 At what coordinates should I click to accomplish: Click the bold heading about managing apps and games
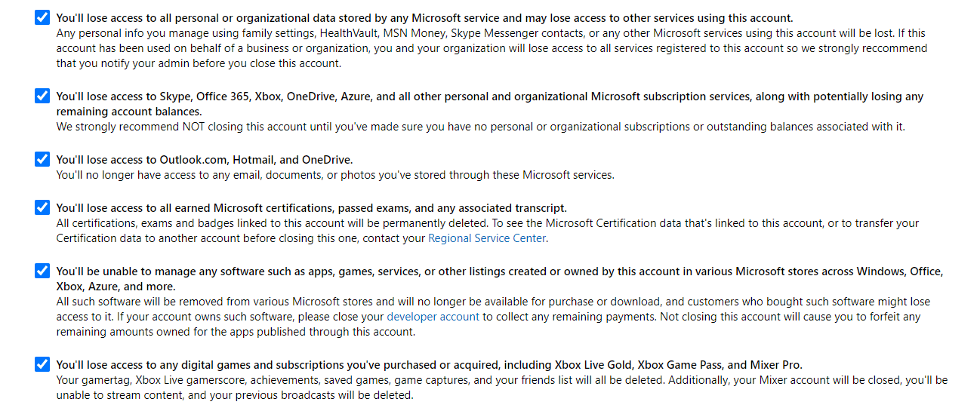(498, 271)
